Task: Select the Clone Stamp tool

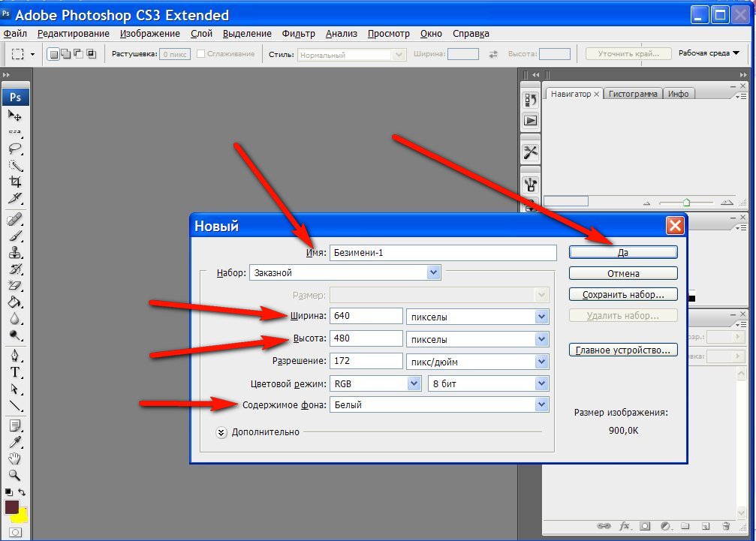Action: 15,252
